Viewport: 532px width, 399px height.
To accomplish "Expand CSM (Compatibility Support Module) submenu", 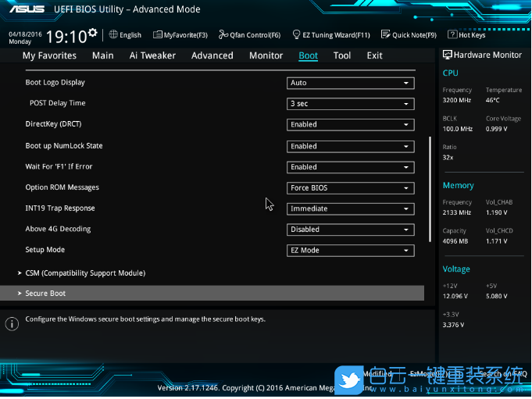I will pos(85,273).
